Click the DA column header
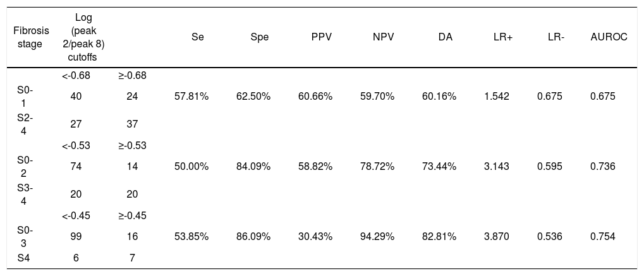The image size is (644, 276). point(445,37)
